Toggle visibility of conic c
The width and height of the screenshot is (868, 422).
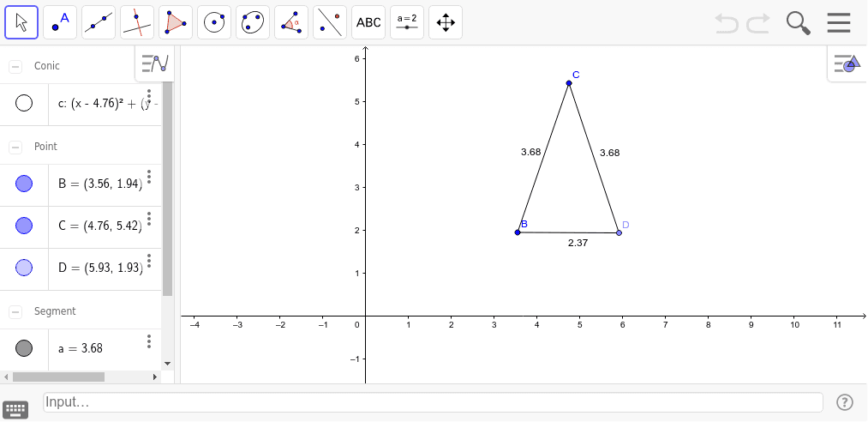tap(24, 103)
